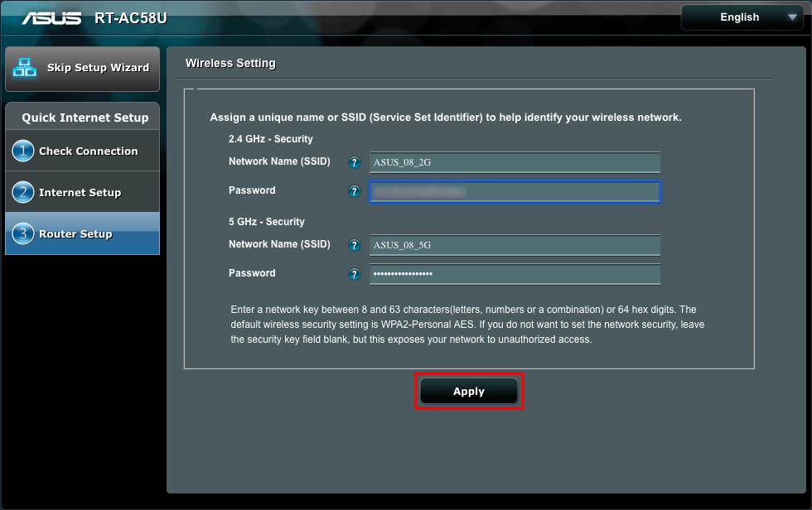This screenshot has width=812, height=510.
Task: Click the Skip Setup Wizard network icon
Action: (24, 68)
